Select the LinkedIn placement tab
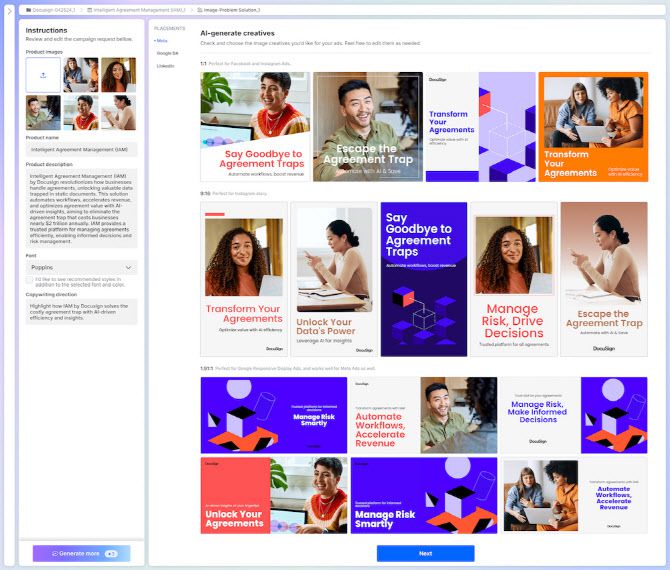This screenshot has width=670, height=570. (165, 65)
